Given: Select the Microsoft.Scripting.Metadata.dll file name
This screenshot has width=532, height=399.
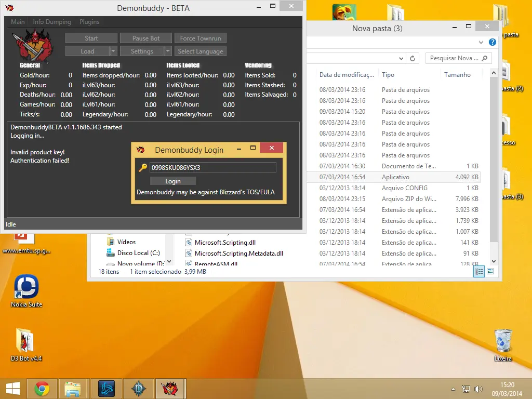Looking at the screenshot, I should (x=239, y=253).
